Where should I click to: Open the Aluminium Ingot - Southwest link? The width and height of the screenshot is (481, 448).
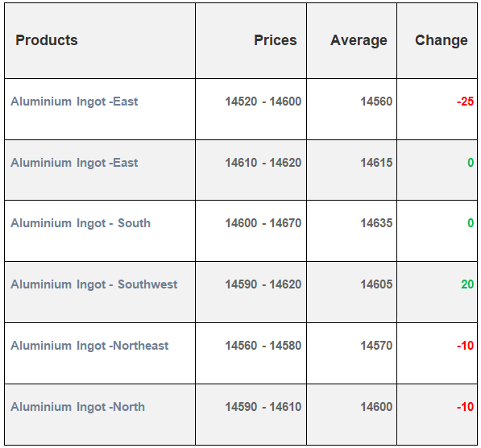tap(94, 284)
